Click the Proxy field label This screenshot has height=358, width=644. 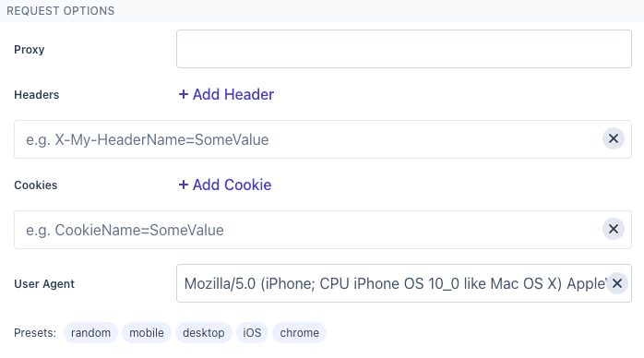coord(30,49)
